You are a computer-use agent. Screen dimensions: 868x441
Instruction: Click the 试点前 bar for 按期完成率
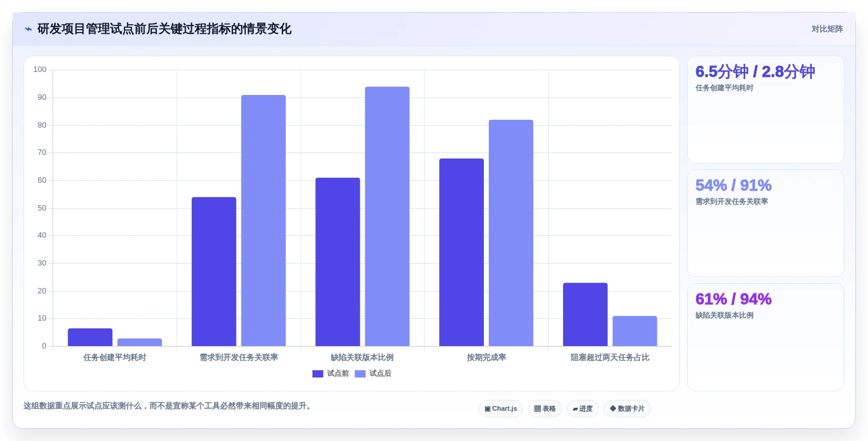point(462,252)
